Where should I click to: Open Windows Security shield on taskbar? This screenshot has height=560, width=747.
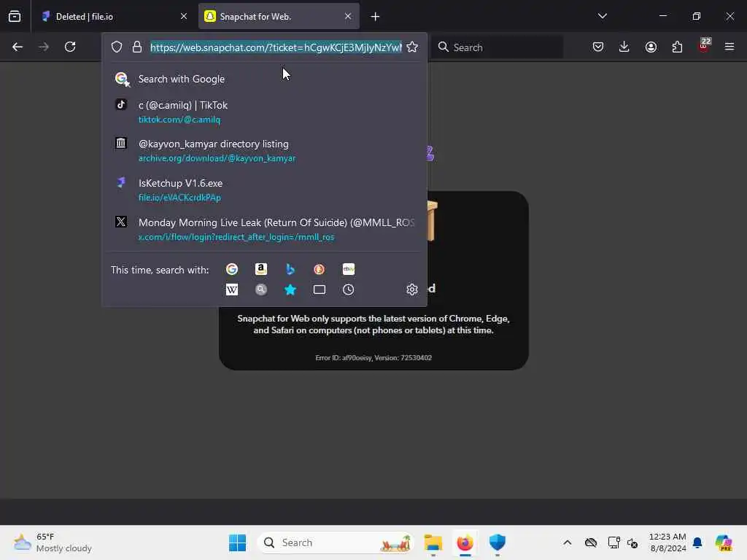coord(498,542)
